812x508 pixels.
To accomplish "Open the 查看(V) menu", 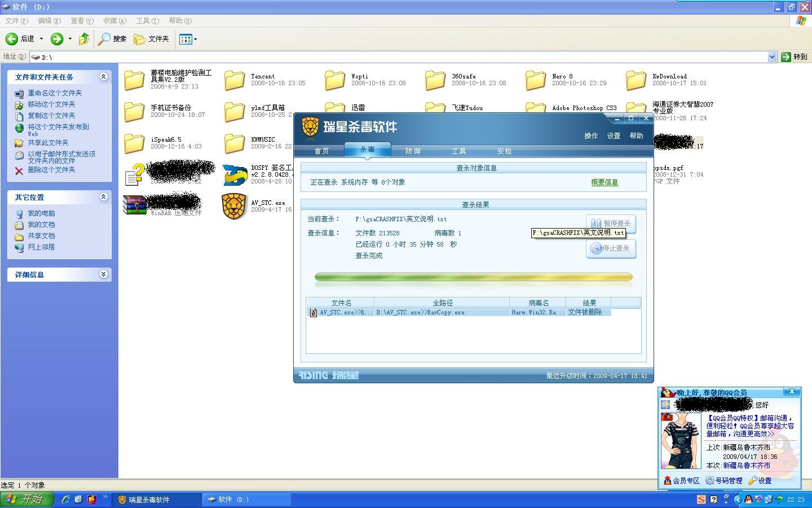I will [82, 21].
